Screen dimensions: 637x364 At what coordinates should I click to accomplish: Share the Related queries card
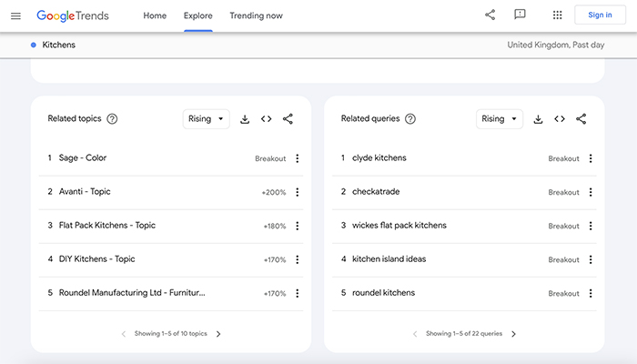[581, 119]
